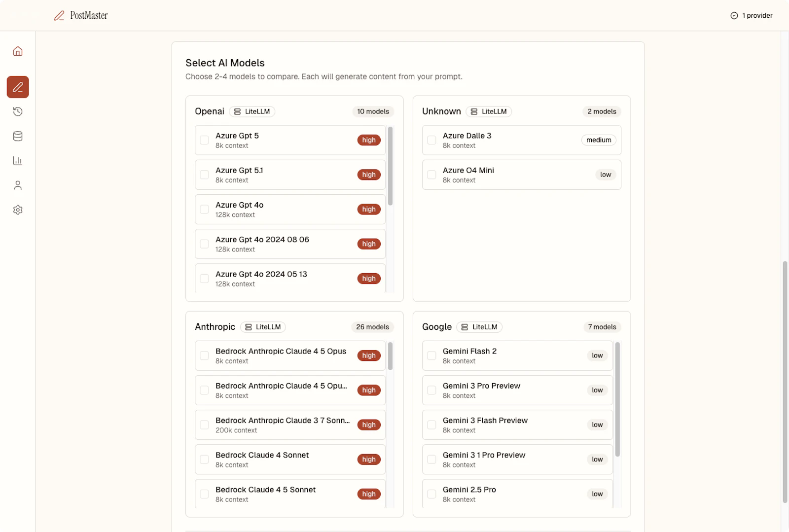
Task: Open the Settings gear icon in sidebar
Action: (x=18, y=210)
